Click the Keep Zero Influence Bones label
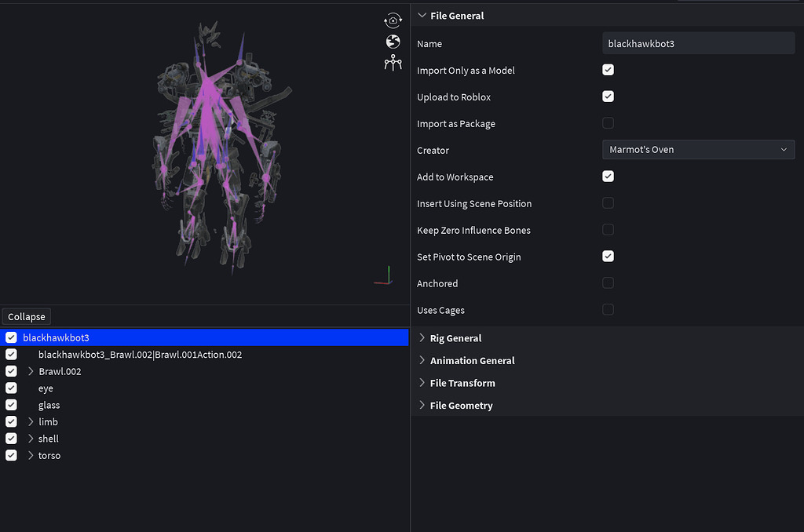This screenshot has width=804, height=532. coord(473,231)
